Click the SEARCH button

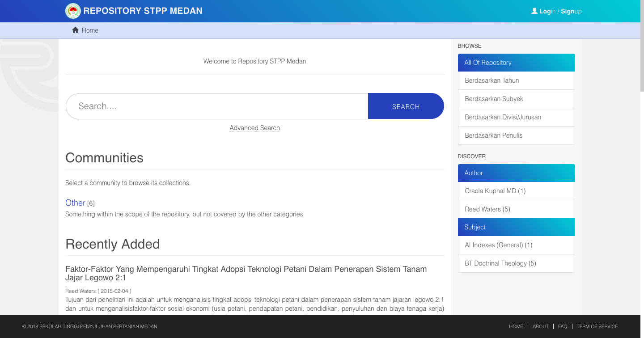[x=406, y=106]
